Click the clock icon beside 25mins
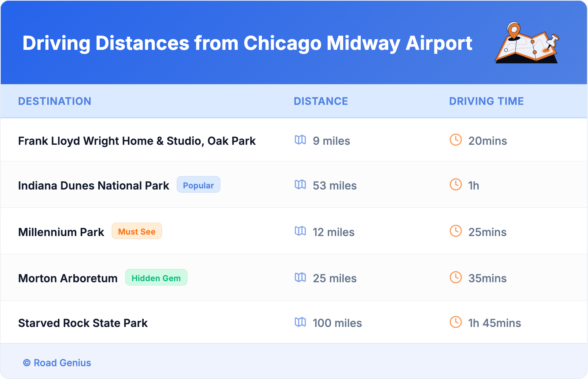Screen dimensions: 588x379 [456, 231]
